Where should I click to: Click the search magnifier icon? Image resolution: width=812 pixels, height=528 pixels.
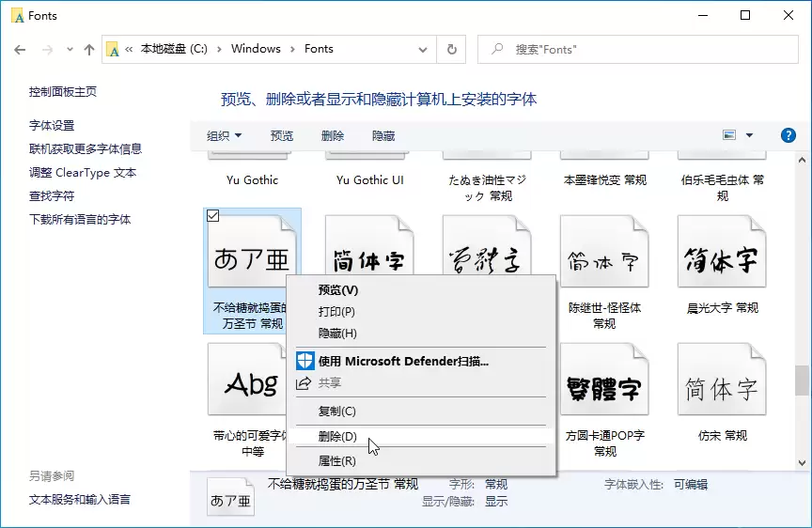coord(497,49)
